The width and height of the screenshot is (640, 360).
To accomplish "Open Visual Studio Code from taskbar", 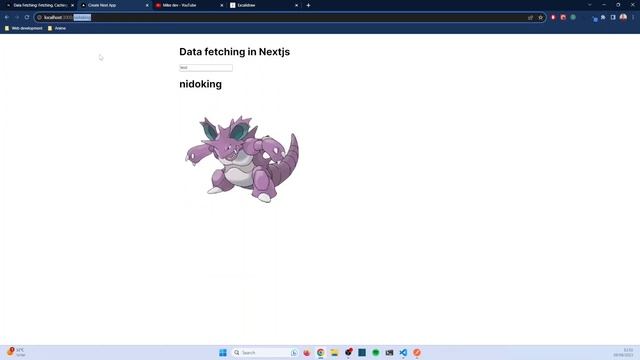I will (403, 353).
